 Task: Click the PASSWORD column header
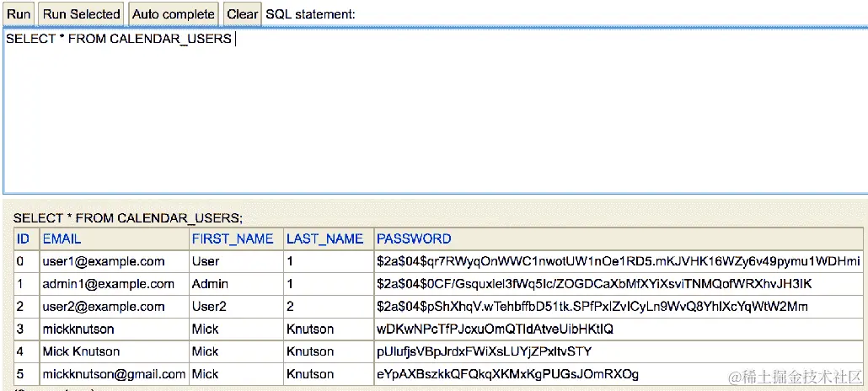pyautogui.click(x=414, y=238)
